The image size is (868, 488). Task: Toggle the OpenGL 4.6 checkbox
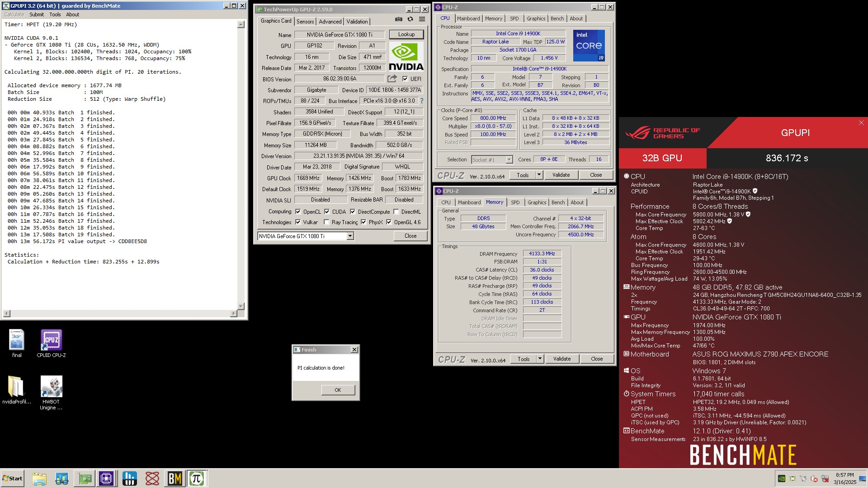pos(389,222)
